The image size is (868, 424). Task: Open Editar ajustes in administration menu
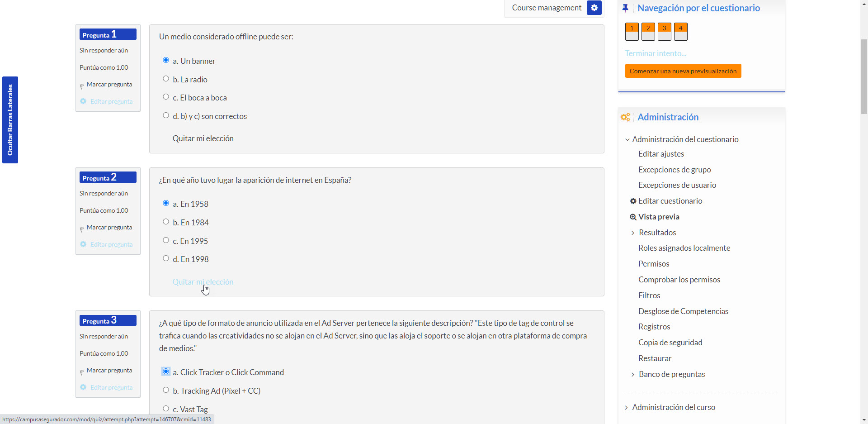click(x=661, y=154)
